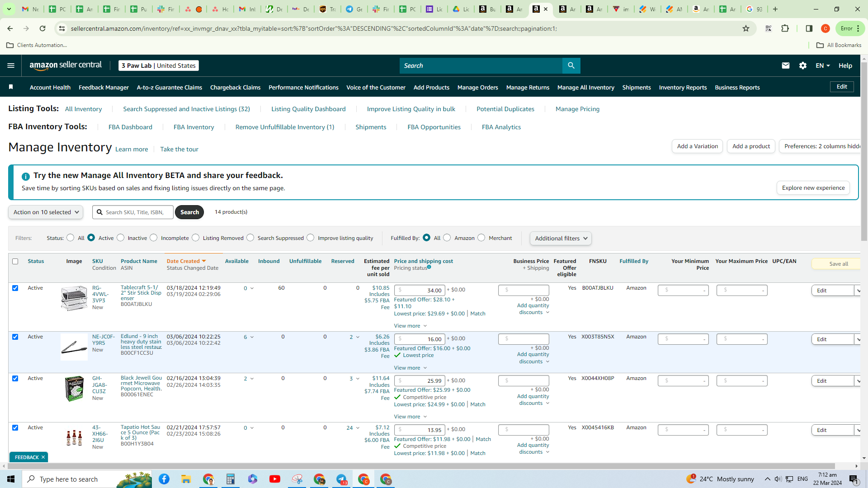Click the Search SKU, Title, ISBN field

(x=133, y=212)
